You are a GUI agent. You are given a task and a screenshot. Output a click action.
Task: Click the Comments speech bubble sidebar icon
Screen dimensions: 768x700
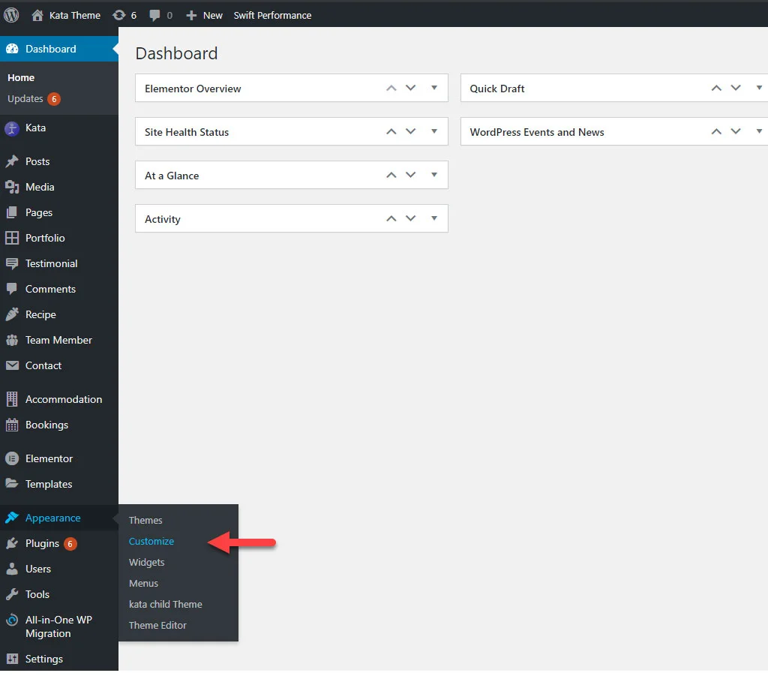[12, 289]
